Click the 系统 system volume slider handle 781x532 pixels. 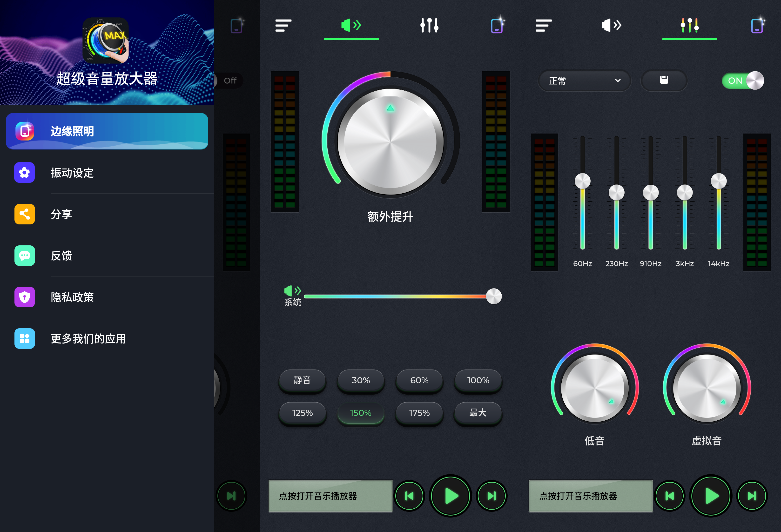pos(494,296)
